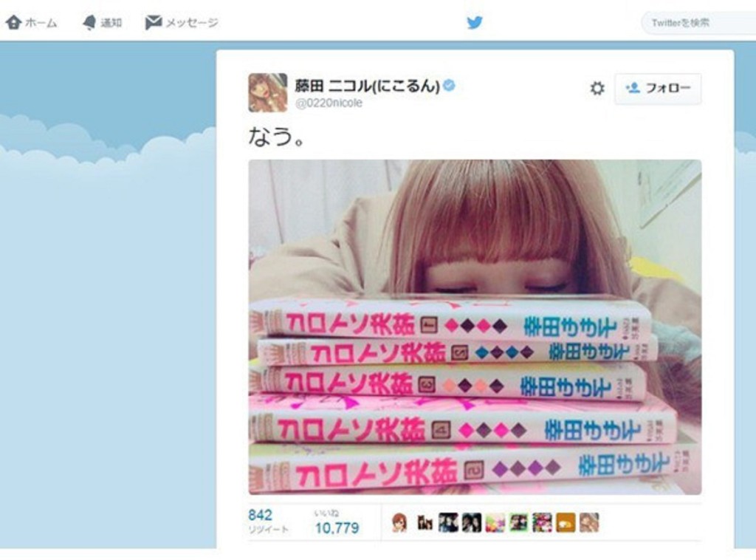Open the メッセージ envelope icon
This screenshot has width=756, height=560.
[154, 22]
